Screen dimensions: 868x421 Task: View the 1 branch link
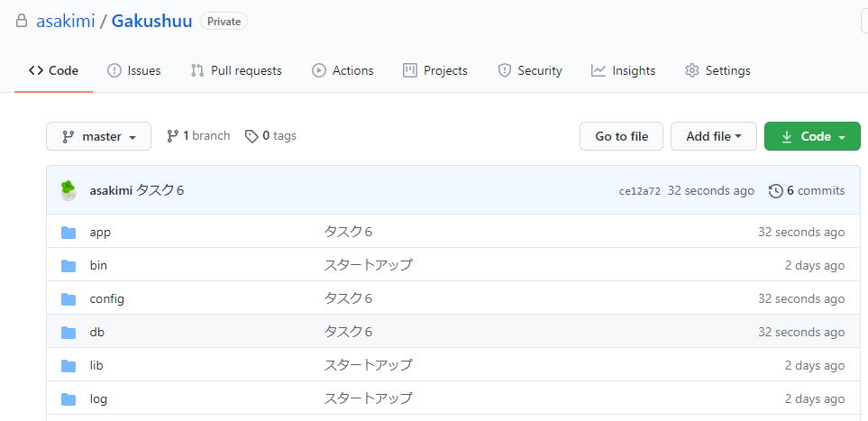198,136
